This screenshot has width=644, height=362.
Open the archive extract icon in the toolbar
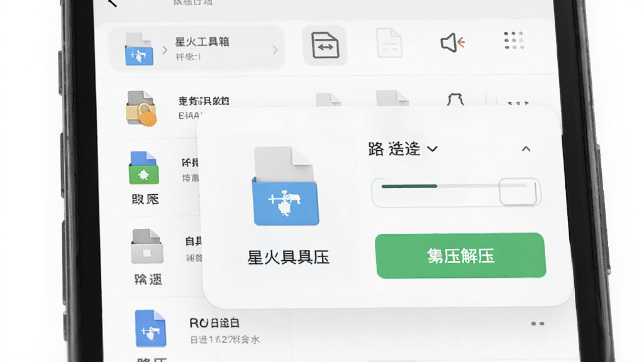pos(325,45)
